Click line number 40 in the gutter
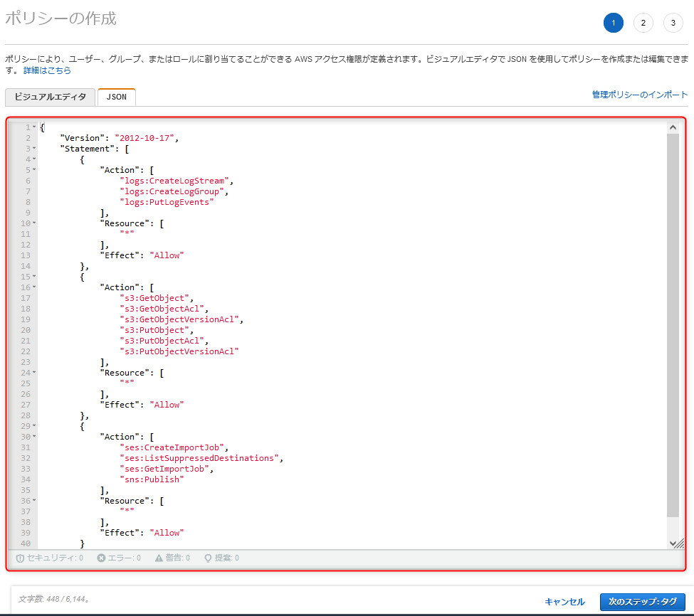This screenshot has height=616, width=694. 25,543
